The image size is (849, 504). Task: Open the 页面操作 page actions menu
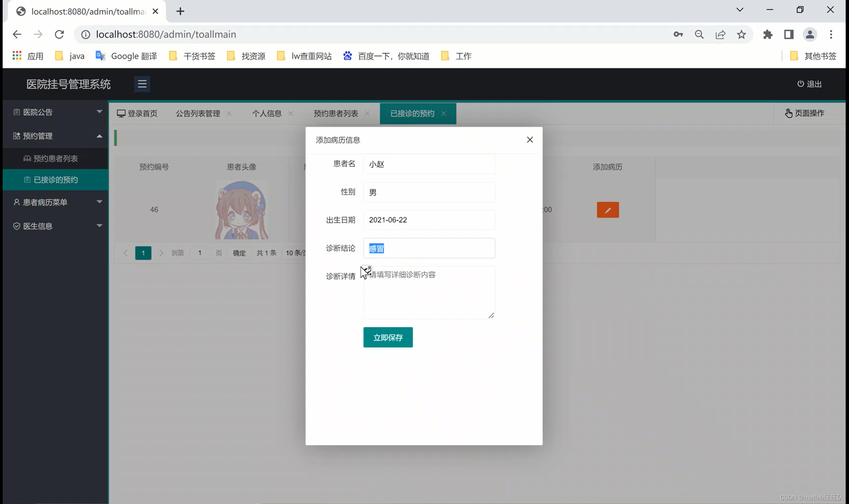click(804, 113)
